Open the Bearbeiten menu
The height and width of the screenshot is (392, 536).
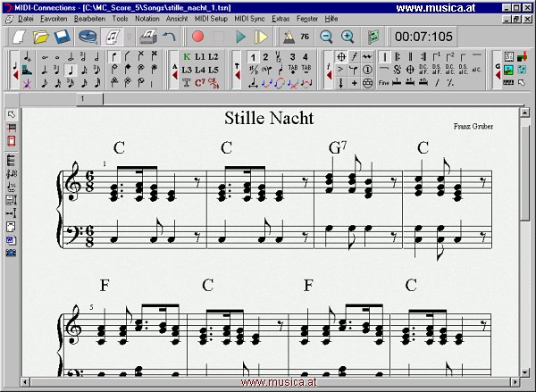click(x=89, y=19)
